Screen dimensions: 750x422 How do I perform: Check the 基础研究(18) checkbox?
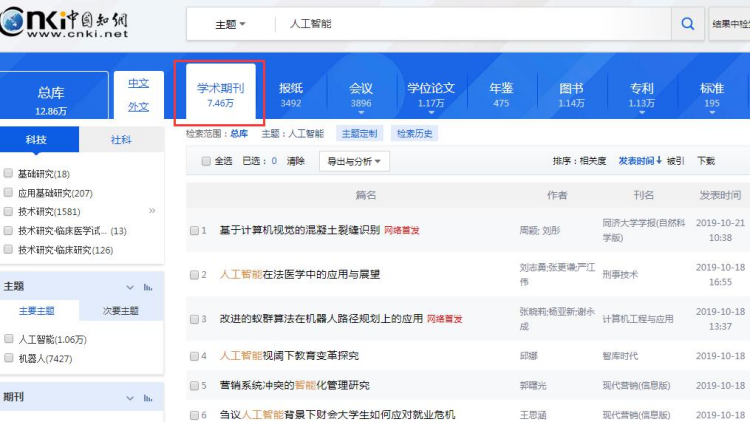click(x=9, y=174)
